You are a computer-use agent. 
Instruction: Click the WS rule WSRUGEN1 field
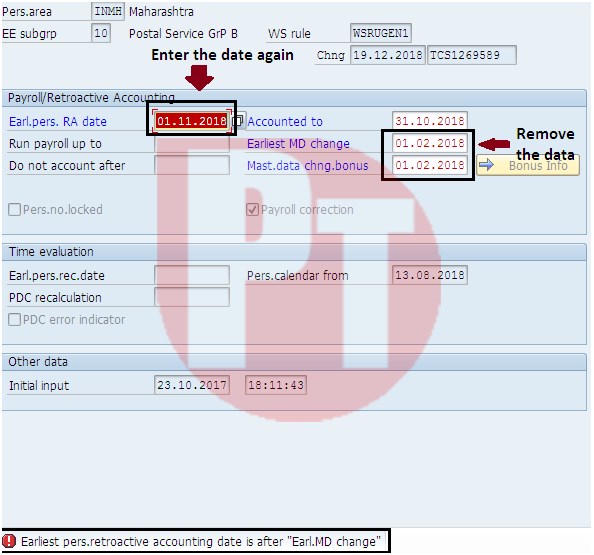pos(381,33)
